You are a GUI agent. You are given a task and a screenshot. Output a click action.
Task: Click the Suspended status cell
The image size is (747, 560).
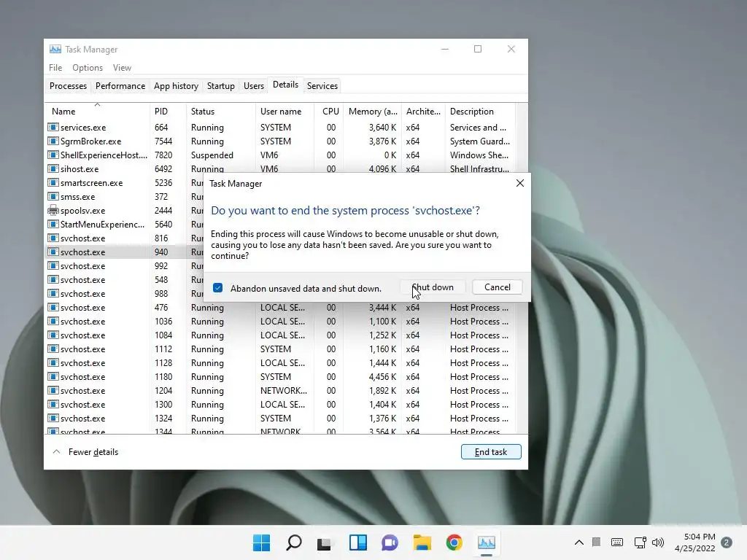tap(212, 155)
